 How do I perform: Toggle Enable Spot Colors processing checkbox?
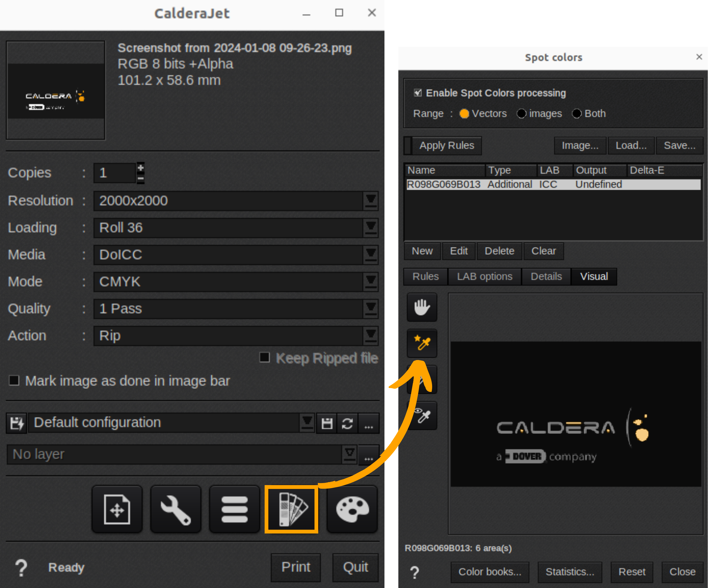(418, 93)
